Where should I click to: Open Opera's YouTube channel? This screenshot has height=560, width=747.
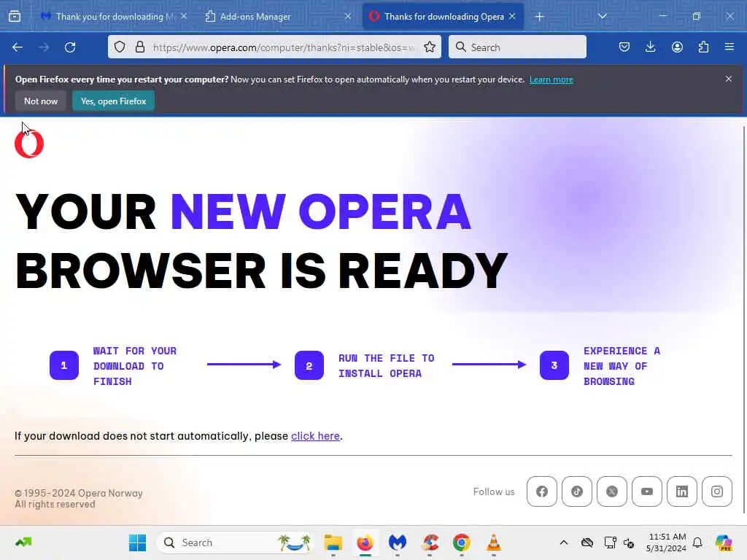click(x=647, y=491)
